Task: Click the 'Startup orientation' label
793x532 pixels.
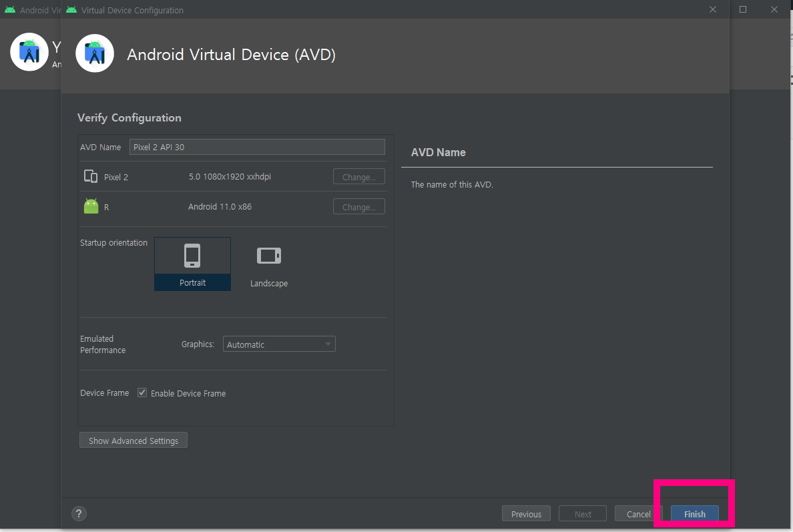Action: (113, 243)
